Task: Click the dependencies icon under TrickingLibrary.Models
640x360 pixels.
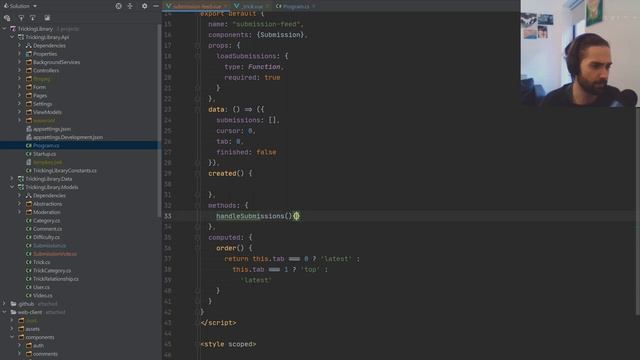Action: 29,196
